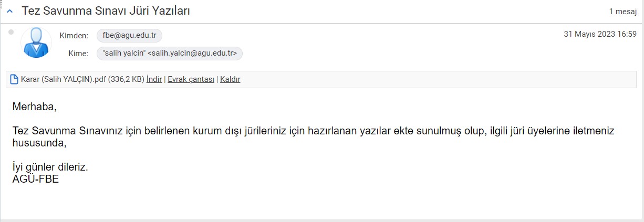Toggle the gray read status dot
The height and width of the screenshot is (222, 644).
(x=11, y=32)
